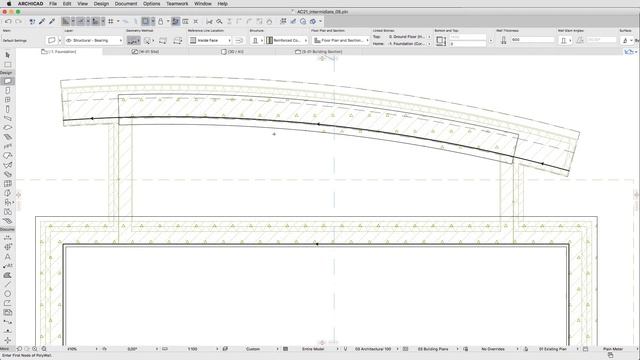Click the Default Settings button
The image size is (640, 360).
tap(15, 40)
